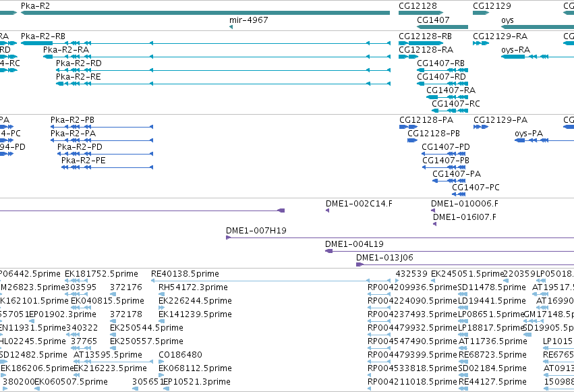Select transcript Pka-R2-RD
This screenshot has width=574, height=392.
(x=223, y=70)
